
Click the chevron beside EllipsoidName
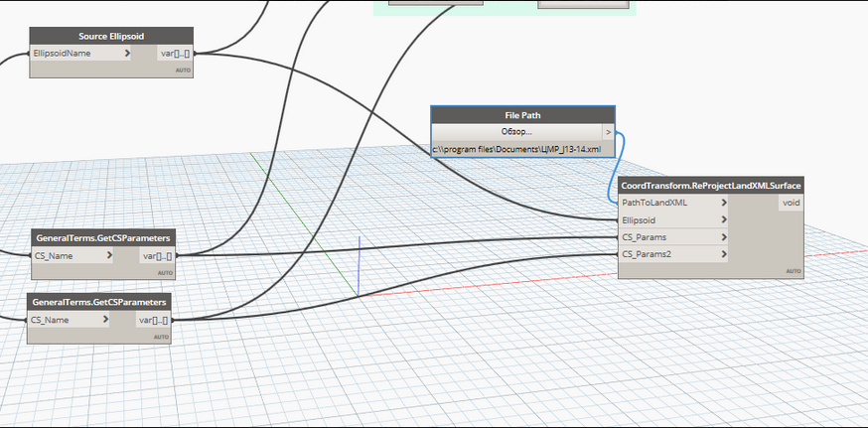128,53
